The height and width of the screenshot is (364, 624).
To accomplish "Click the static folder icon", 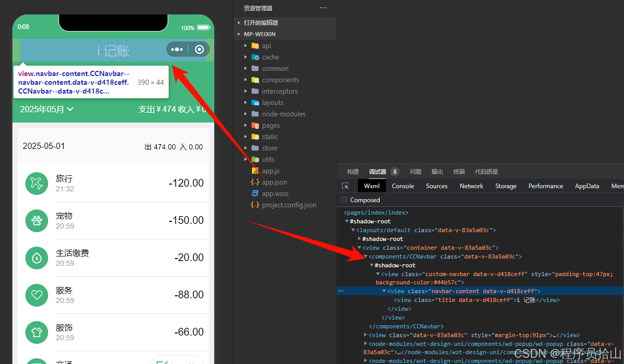I will pyautogui.click(x=255, y=137).
